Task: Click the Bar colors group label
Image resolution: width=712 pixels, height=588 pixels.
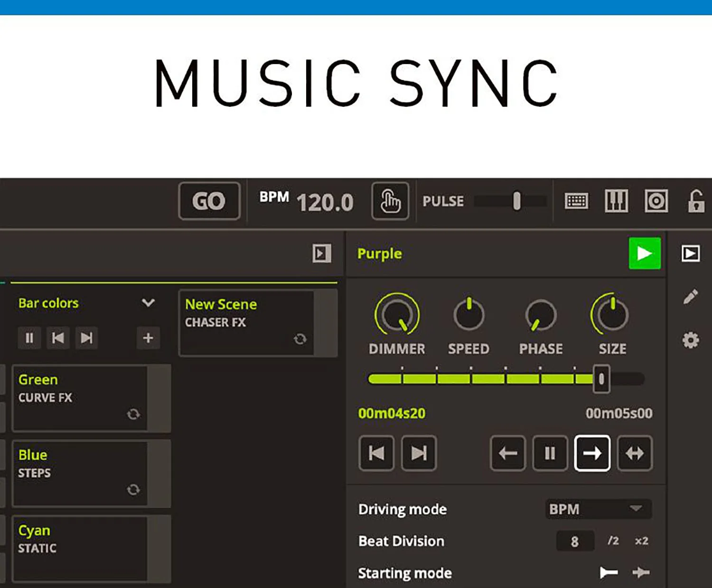Action: tap(48, 303)
